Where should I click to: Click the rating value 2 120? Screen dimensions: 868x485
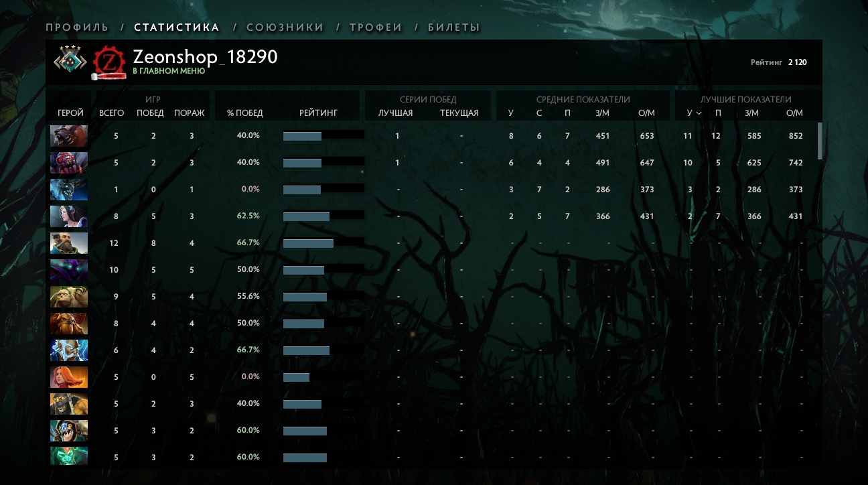797,62
